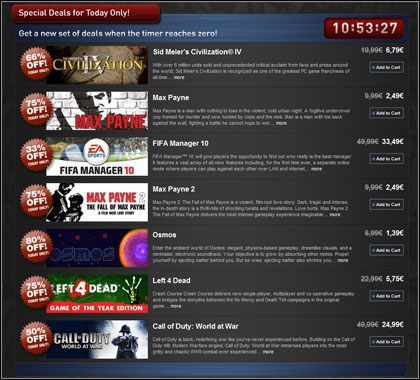Open the Max Payne banner image
Screen dimensions: 420x380
97,111
